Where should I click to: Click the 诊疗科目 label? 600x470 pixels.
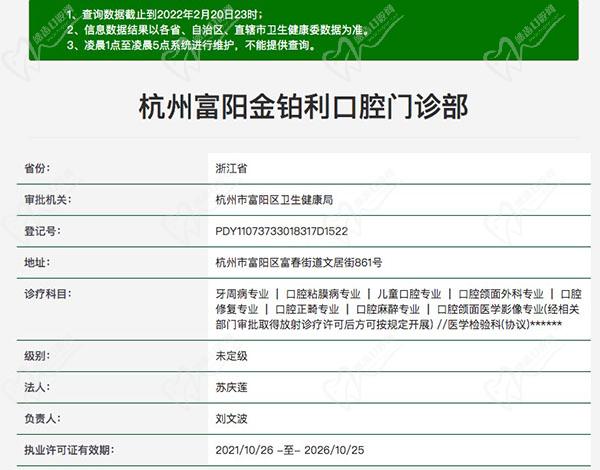point(47,294)
